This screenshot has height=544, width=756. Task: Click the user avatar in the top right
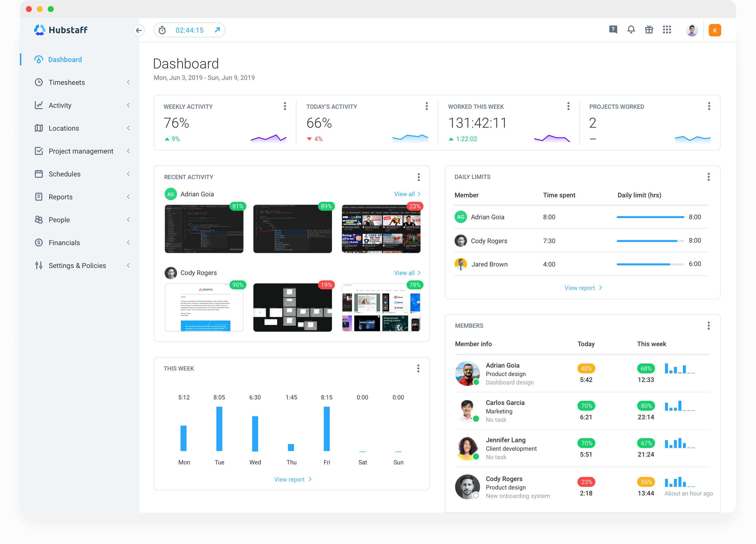(692, 30)
